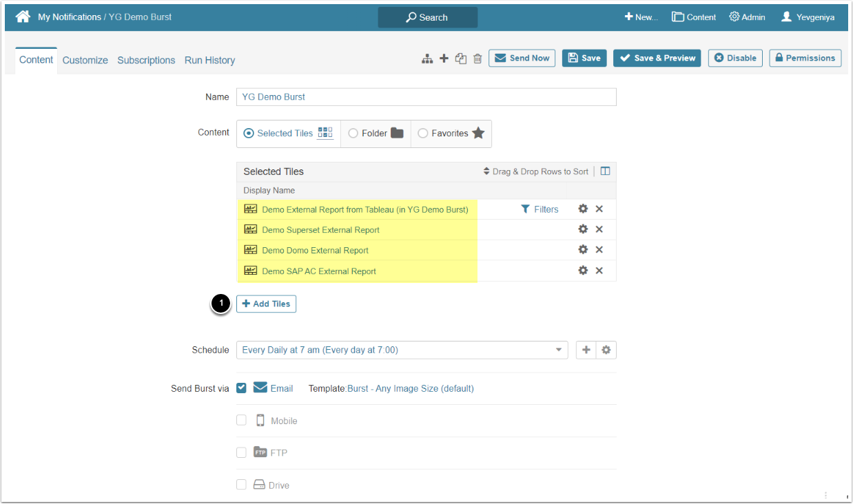Select the Favorites radio option

point(423,134)
